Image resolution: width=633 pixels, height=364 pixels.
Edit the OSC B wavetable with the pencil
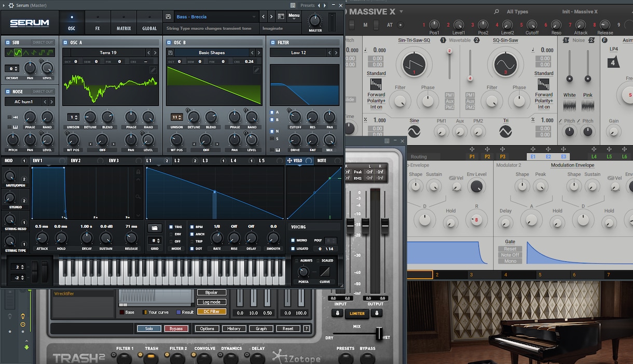257,70
